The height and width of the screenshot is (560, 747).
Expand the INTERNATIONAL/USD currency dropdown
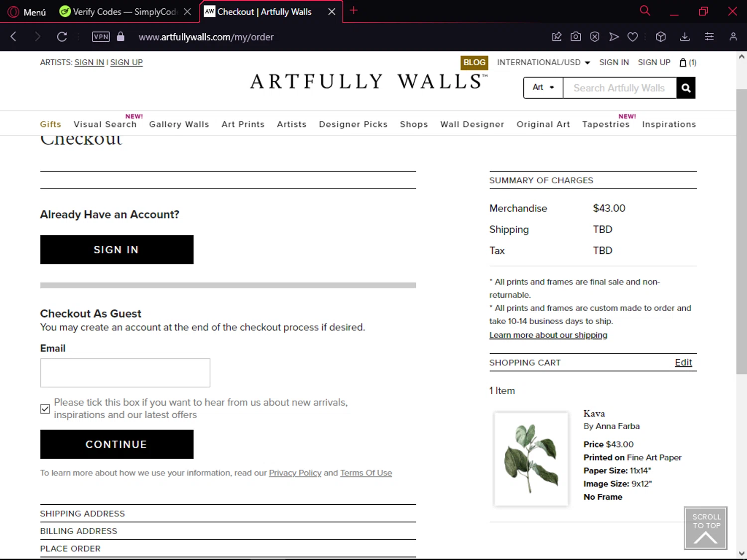[x=543, y=62]
